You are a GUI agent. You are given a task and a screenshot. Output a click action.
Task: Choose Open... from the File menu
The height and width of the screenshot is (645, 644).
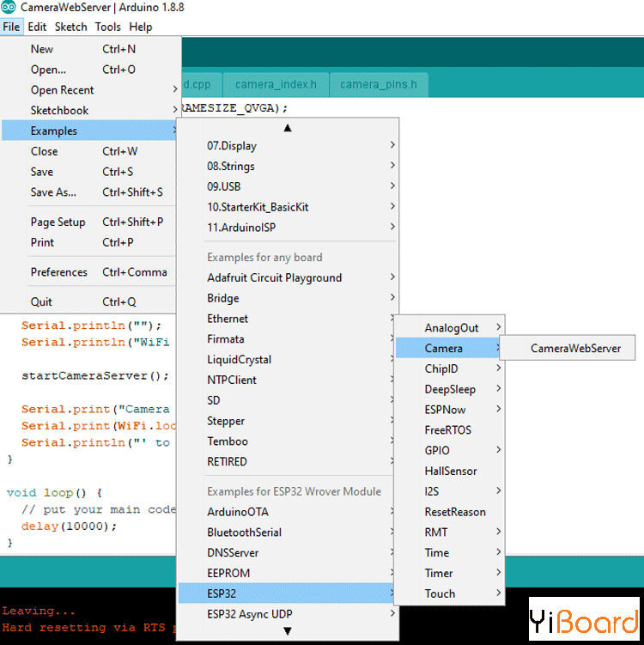(x=88, y=70)
